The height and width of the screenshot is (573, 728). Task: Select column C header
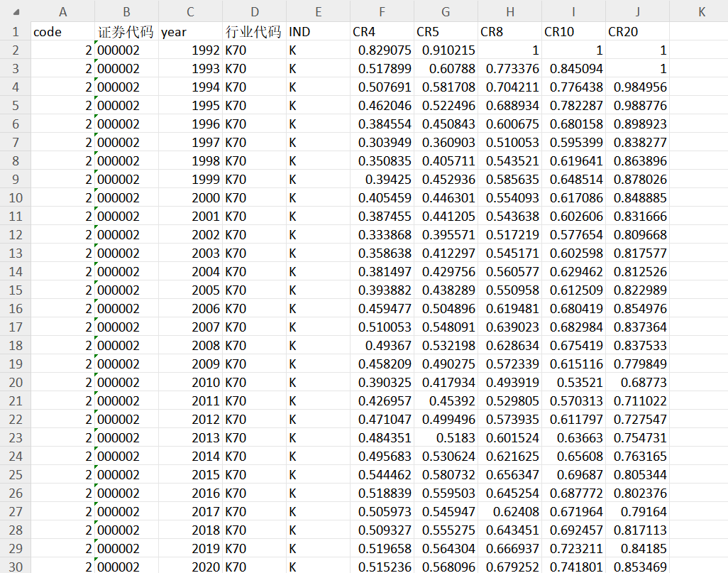(x=190, y=11)
